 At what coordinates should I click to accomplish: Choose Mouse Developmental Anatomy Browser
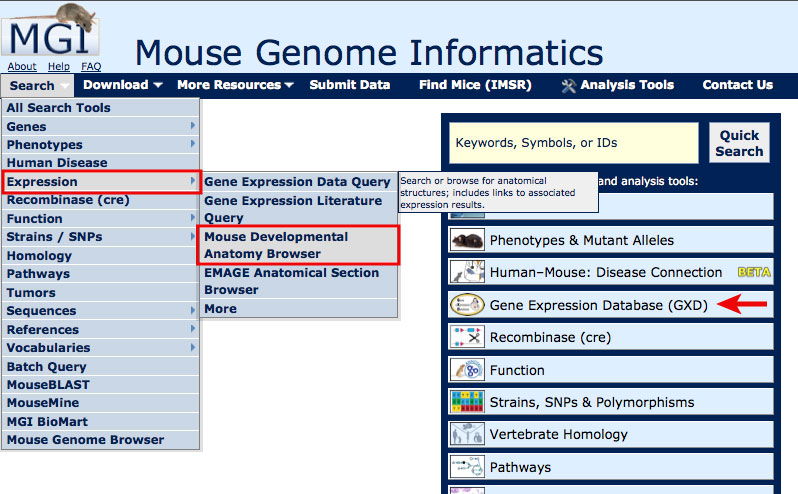(298, 245)
